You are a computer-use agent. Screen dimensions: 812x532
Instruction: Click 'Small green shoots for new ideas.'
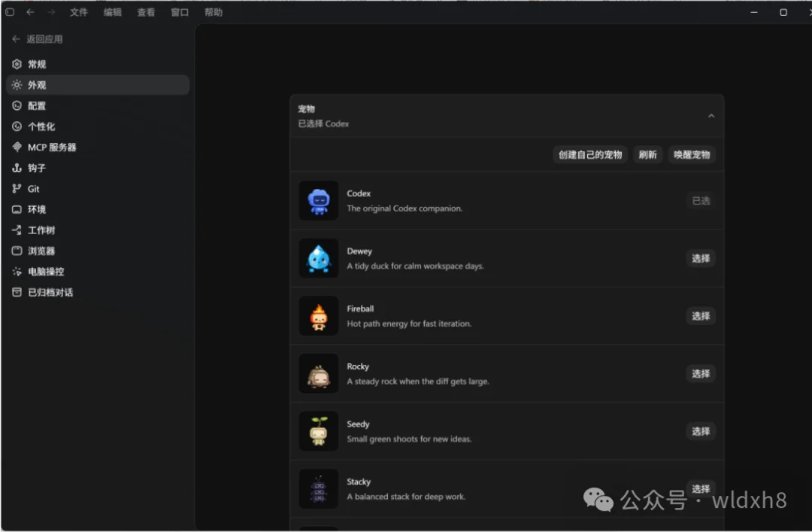tap(409, 439)
